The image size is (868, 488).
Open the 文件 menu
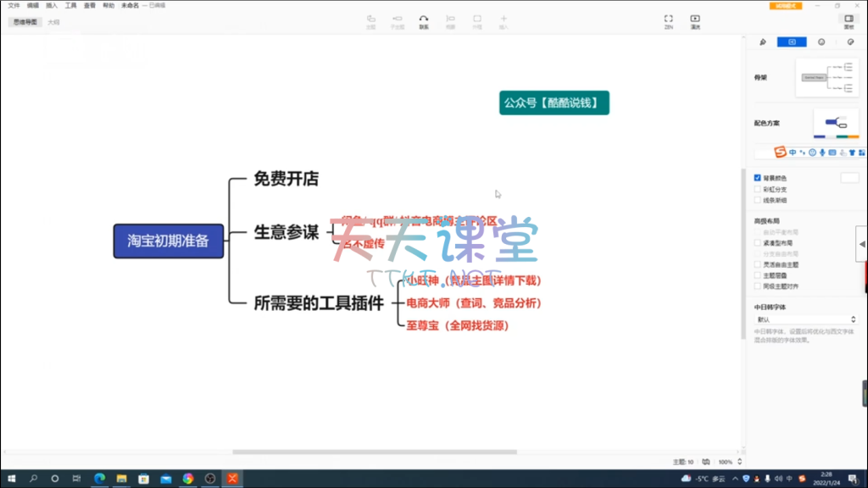click(14, 5)
